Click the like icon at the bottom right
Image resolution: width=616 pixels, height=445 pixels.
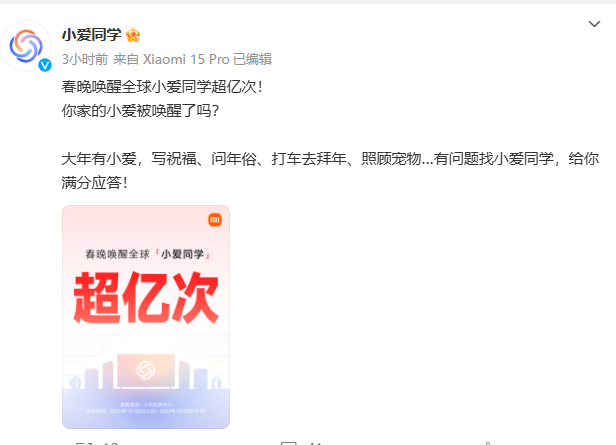point(488,443)
